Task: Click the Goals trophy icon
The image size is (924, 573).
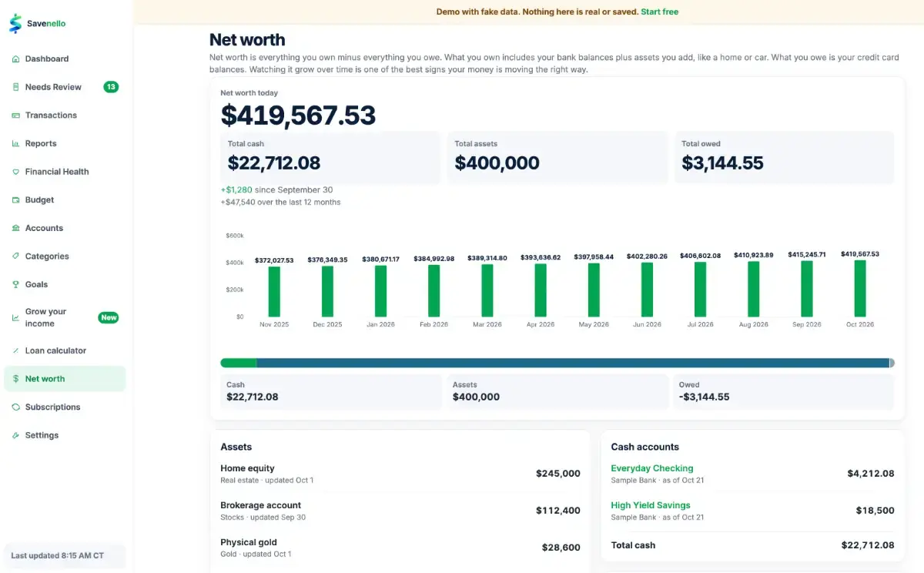Action: 15,285
